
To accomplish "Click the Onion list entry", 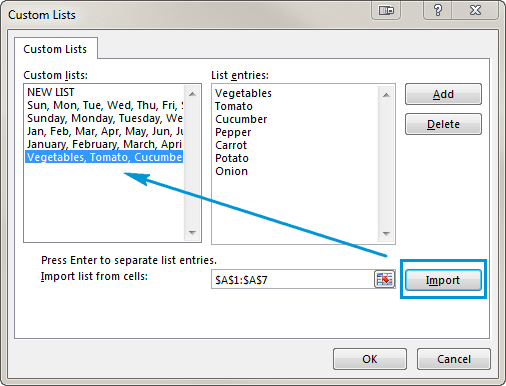I will point(231,171).
